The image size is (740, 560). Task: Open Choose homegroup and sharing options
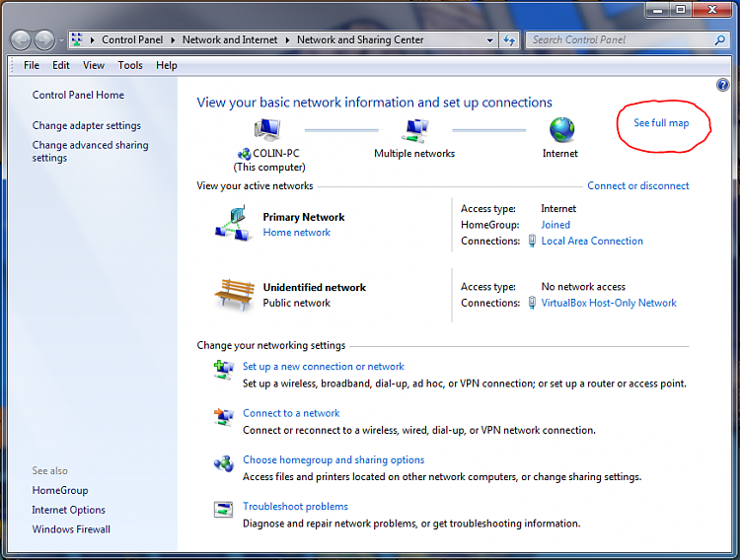[333, 460]
